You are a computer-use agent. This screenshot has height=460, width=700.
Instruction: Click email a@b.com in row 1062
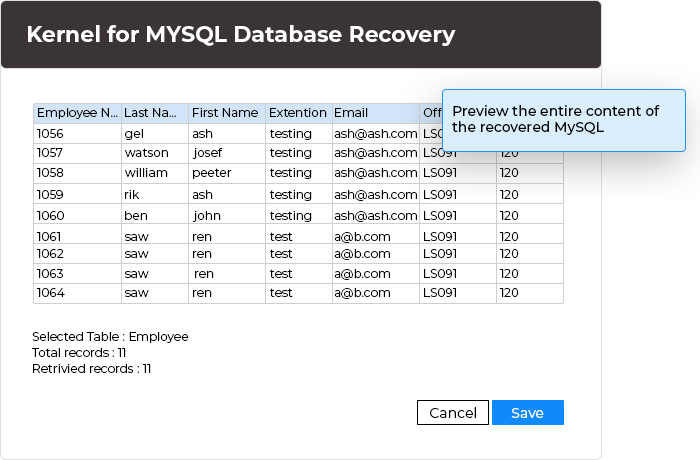coord(375,254)
